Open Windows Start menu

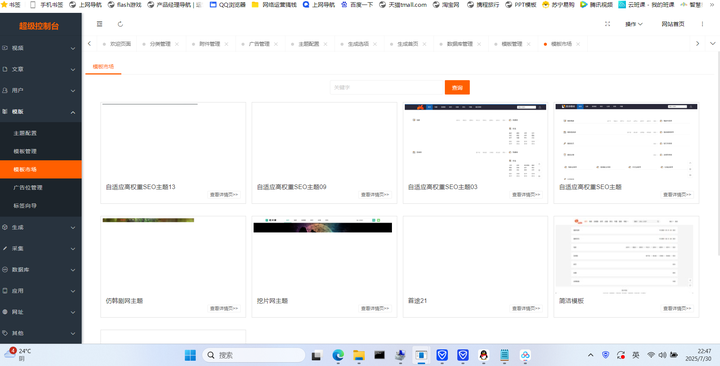(x=190, y=355)
